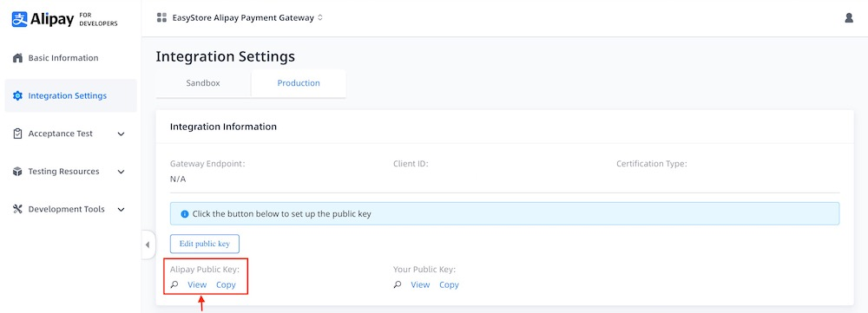This screenshot has width=868, height=313.
Task: Click the Acceptance Test clipboard icon
Action: (x=17, y=134)
